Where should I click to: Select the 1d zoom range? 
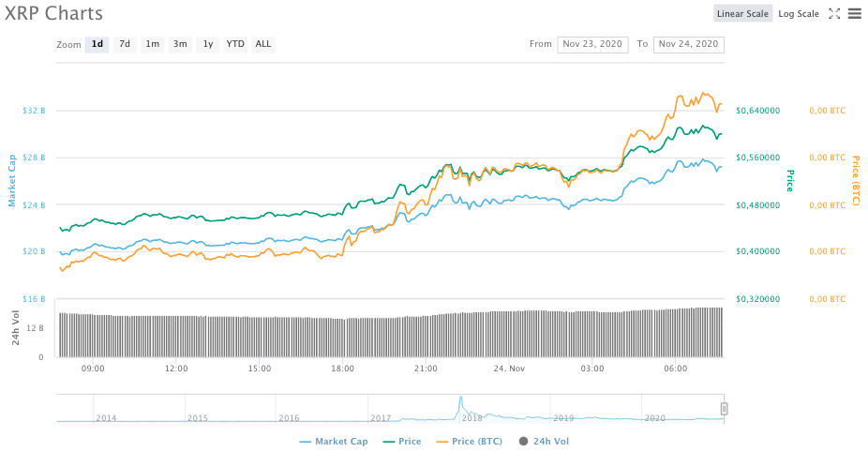pos(97,44)
